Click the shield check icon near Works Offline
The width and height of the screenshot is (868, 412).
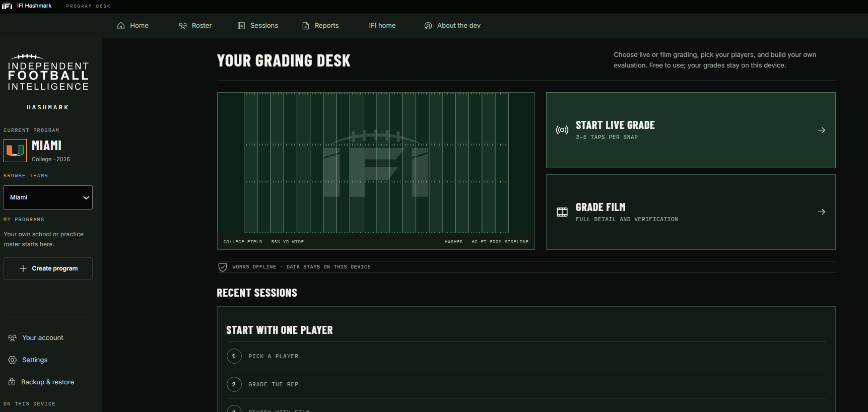pyautogui.click(x=223, y=267)
